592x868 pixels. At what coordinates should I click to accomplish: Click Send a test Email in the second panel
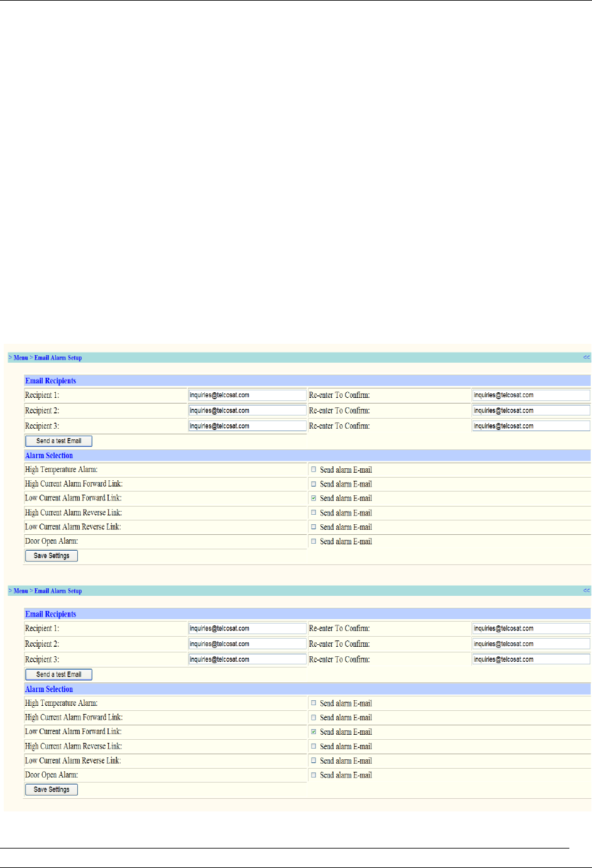(58, 674)
